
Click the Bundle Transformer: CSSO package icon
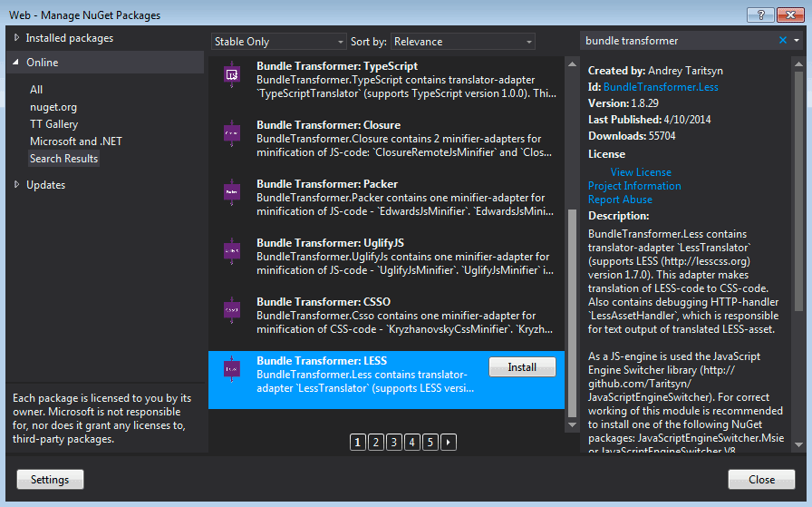(231, 310)
